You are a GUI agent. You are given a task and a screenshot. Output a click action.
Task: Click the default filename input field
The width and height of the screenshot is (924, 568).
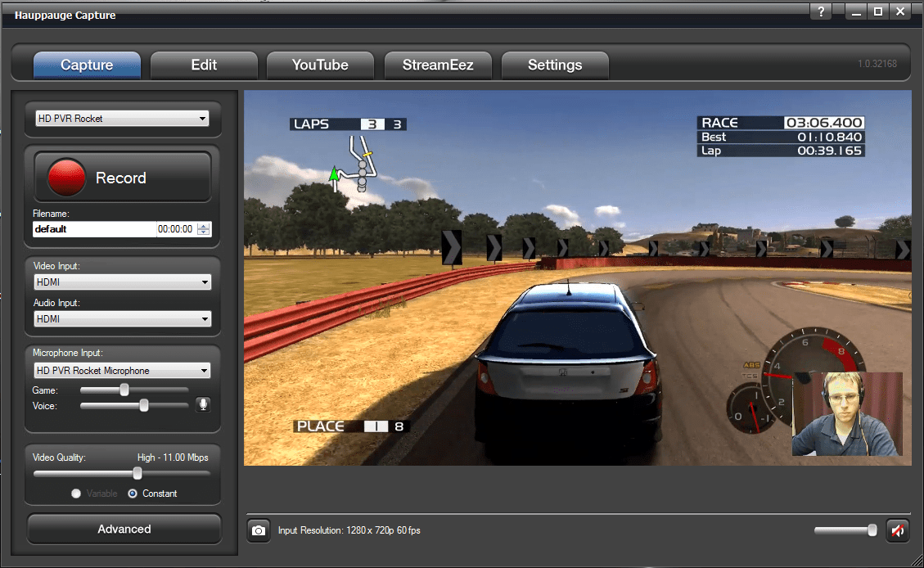[x=90, y=228]
